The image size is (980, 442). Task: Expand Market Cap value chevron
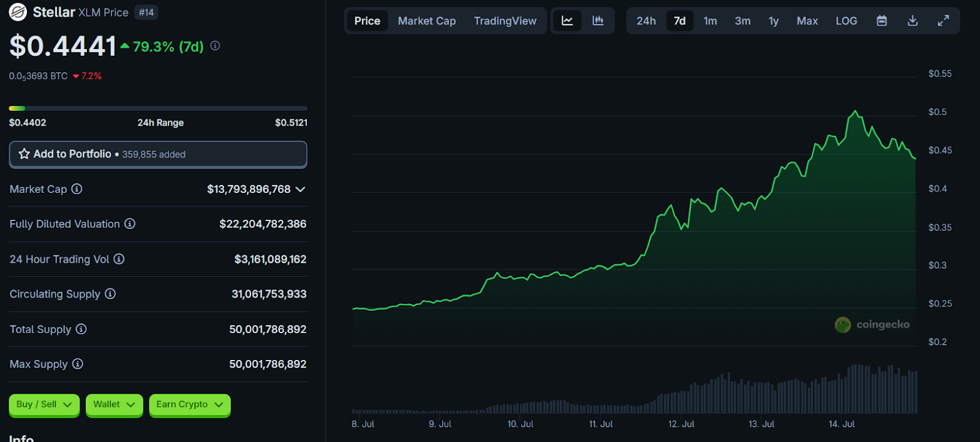click(300, 189)
